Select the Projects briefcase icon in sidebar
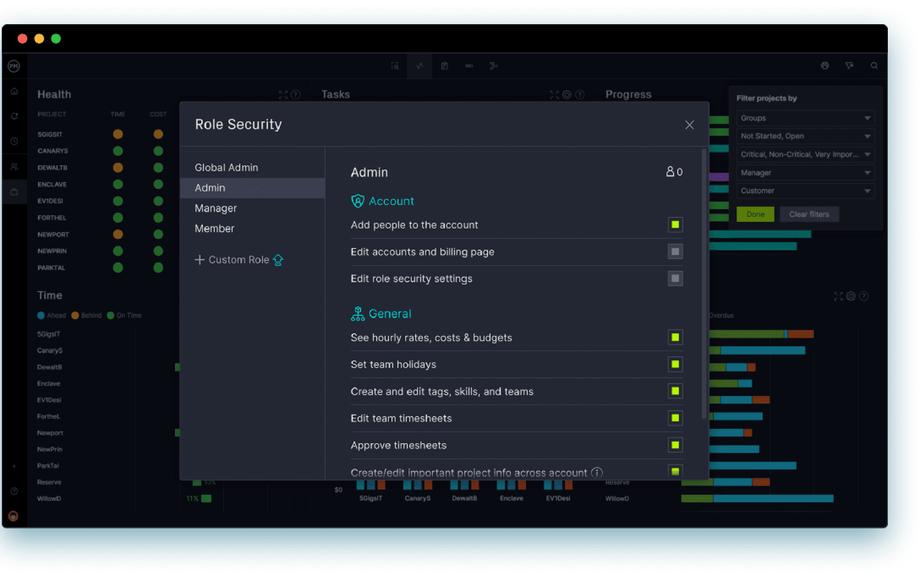Image resolution: width=924 pixels, height=576 pixels. (14, 191)
